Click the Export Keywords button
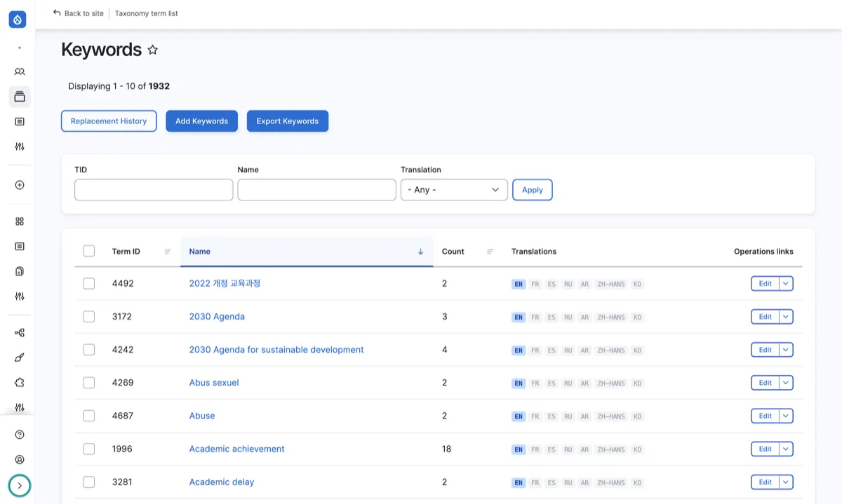The height and width of the screenshot is (504, 842). tap(287, 121)
